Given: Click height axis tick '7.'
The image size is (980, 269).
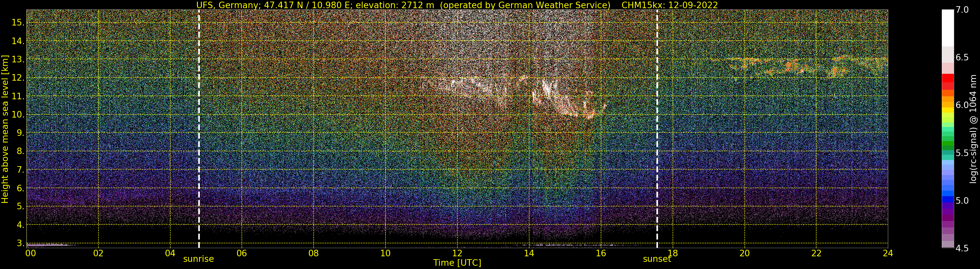Looking at the screenshot, I should 20,170.
